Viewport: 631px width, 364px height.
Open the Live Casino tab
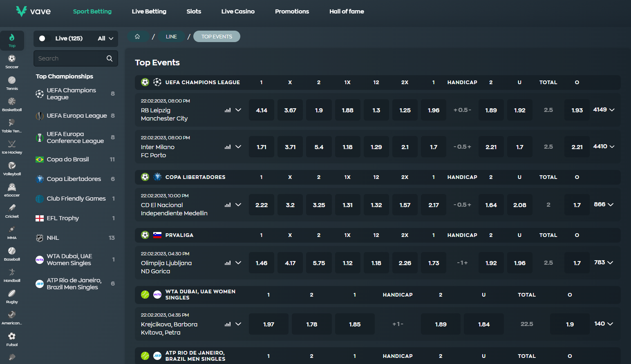[x=238, y=11]
